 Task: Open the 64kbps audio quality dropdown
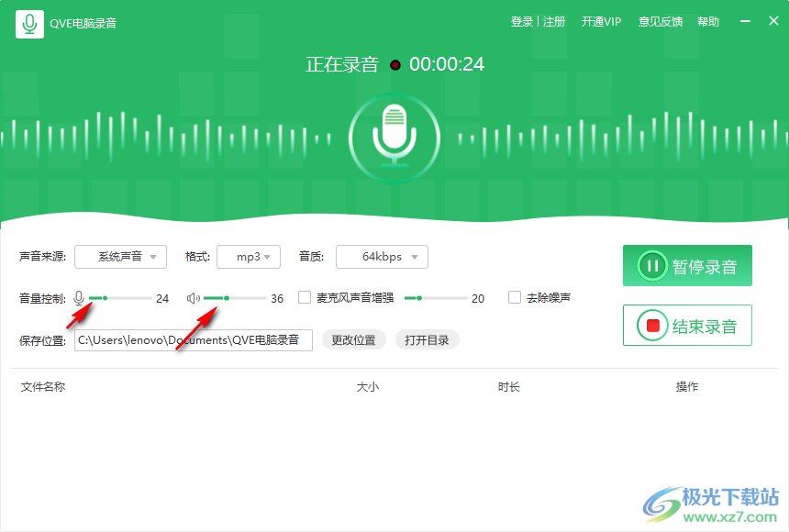pyautogui.click(x=382, y=257)
